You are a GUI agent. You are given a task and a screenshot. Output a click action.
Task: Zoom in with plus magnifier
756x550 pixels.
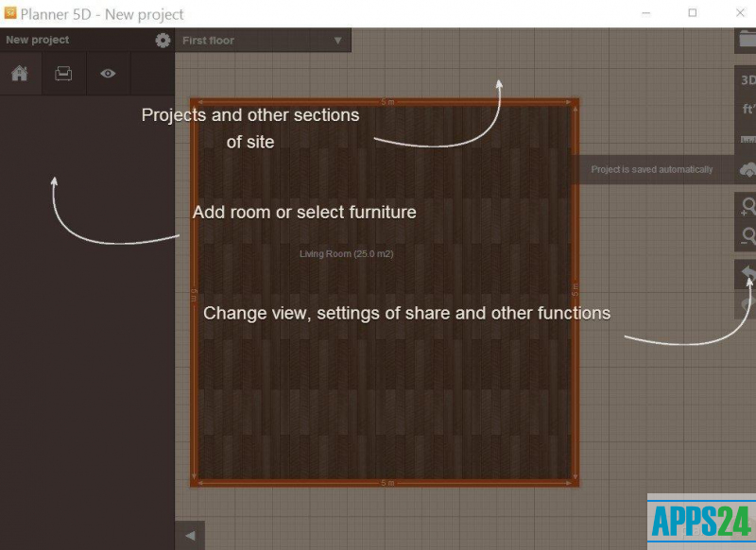pyautogui.click(x=747, y=206)
